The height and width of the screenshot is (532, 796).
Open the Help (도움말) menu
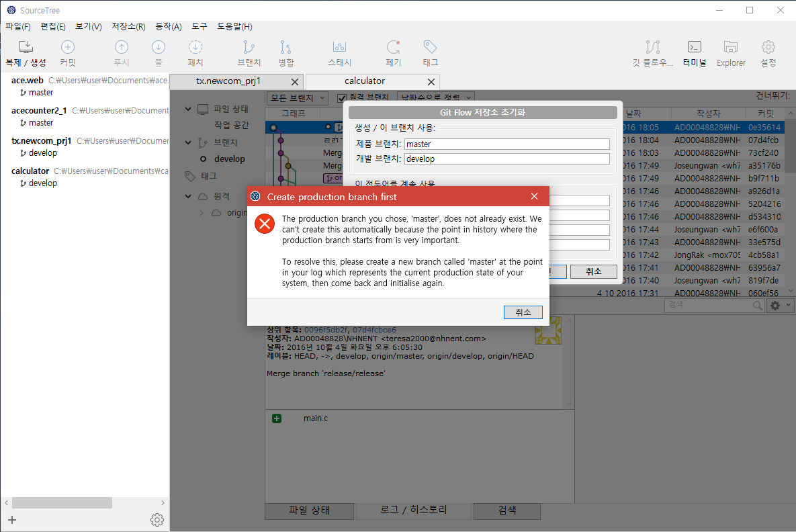[234, 26]
